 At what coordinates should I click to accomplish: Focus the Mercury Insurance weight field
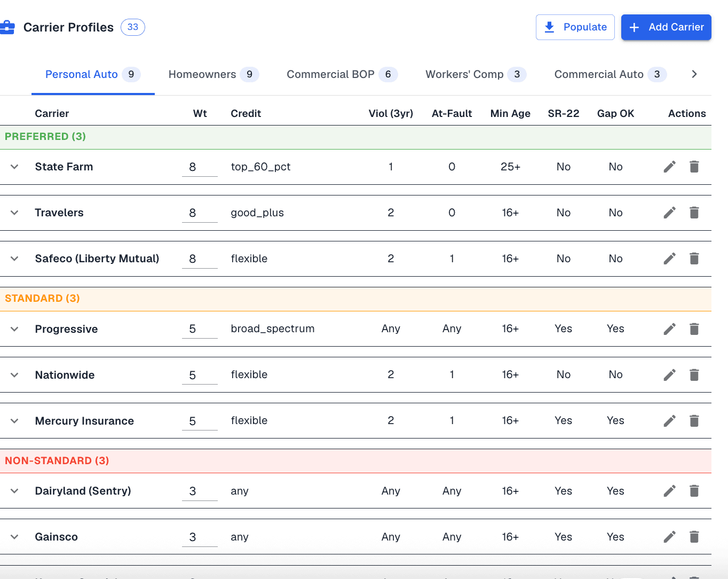tap(200, 421)
